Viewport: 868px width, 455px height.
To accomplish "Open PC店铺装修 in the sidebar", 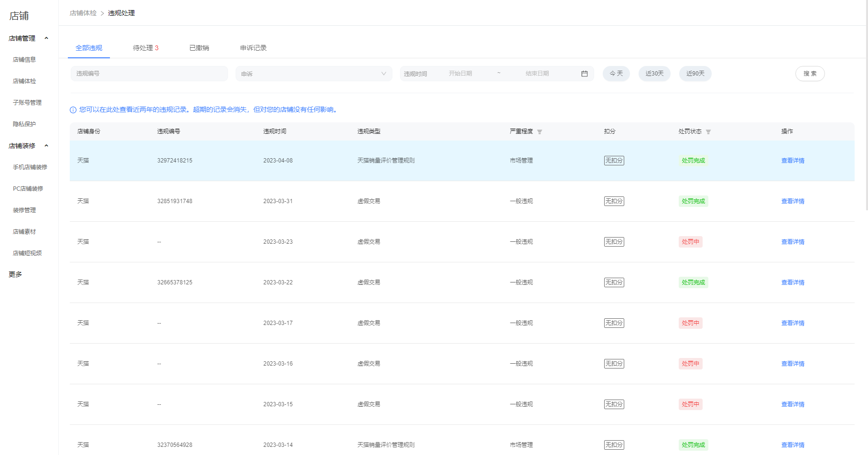I will point(28,189).
